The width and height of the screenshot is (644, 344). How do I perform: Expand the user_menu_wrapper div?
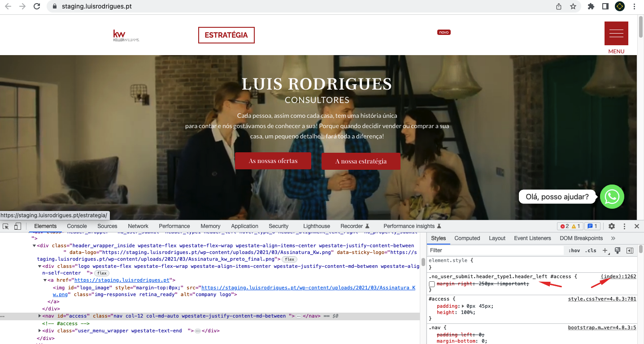pos(40,331)
